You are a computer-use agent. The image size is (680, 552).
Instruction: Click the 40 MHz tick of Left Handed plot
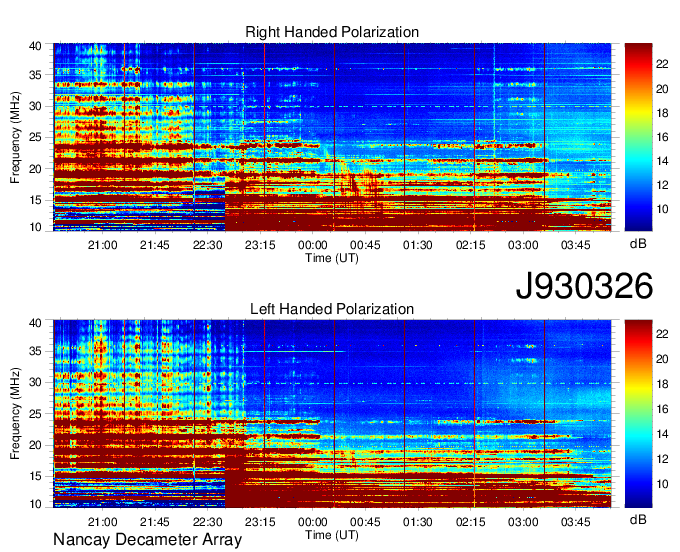pos(35,323)
